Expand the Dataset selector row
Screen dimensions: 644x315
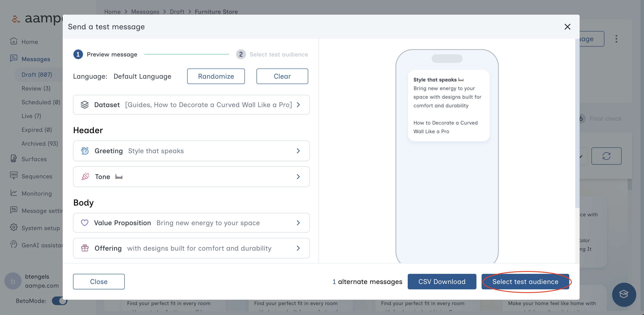191,105
